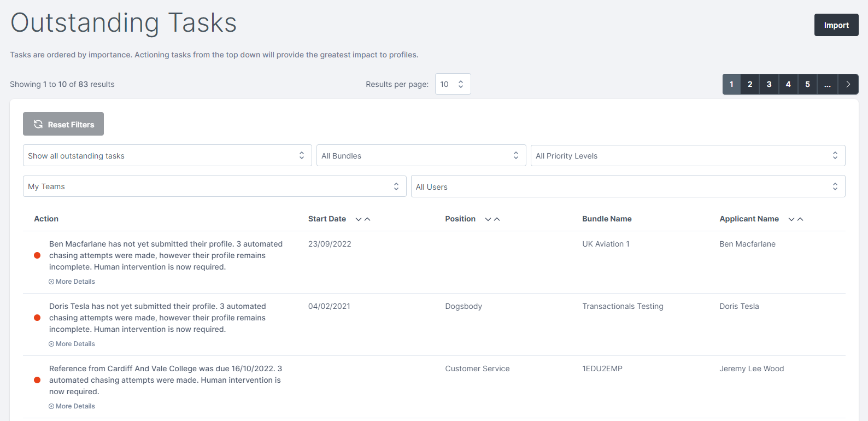This screenshot has height=421, width=868.
Task: Go to page 2
Action: point(750,84)
